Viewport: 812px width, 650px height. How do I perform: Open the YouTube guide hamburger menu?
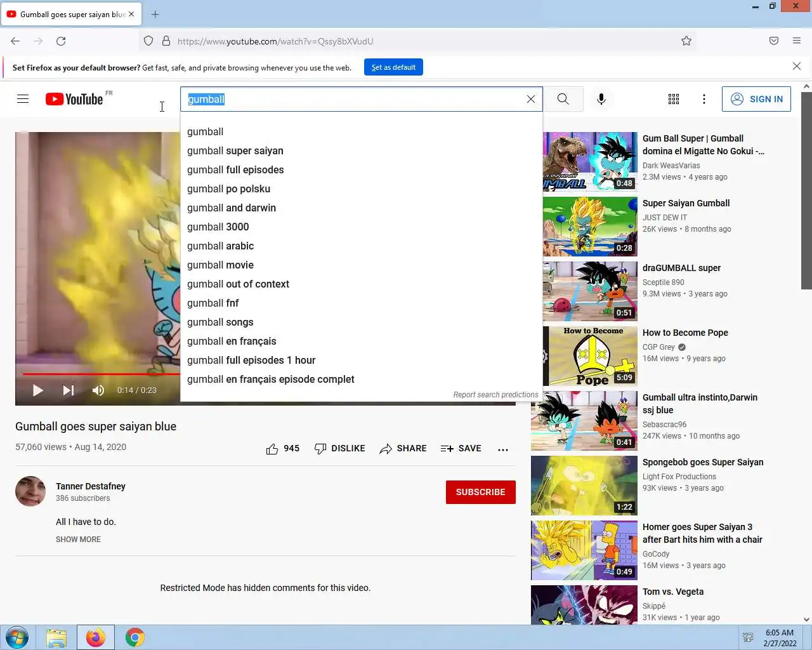[23, 99]
